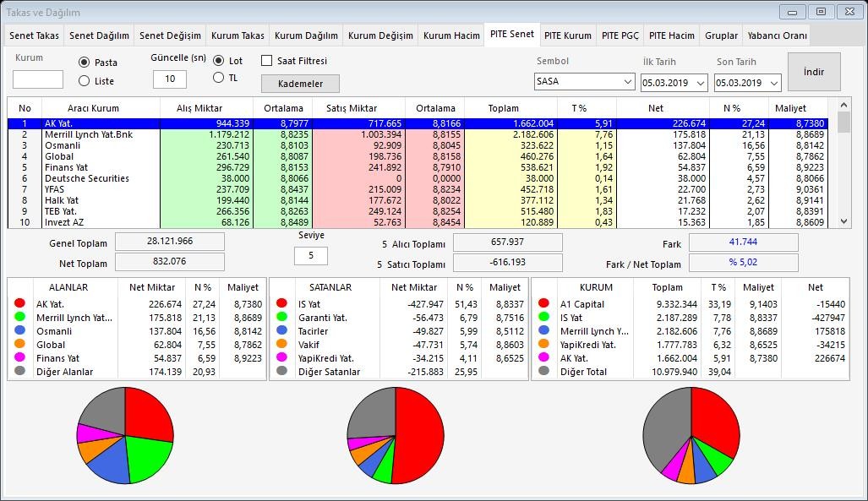Click the Seviye value field
The width and height of the screenshot is (868, 501).
pyautogui.click(x=310, y=256)
